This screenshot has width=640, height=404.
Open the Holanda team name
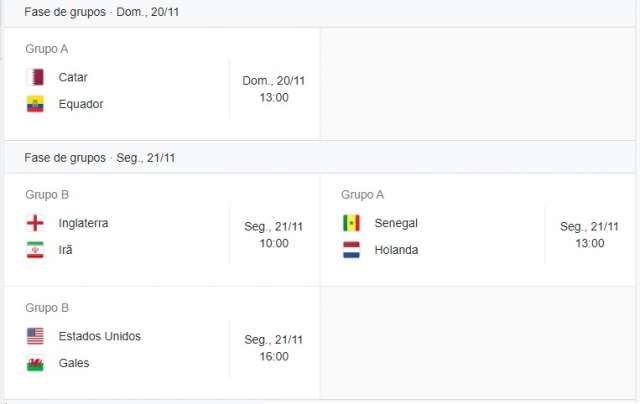tap(396, 250)
